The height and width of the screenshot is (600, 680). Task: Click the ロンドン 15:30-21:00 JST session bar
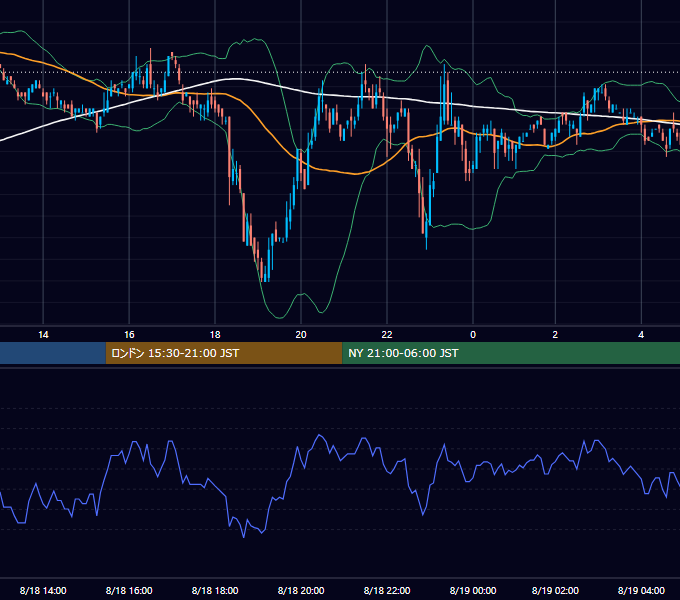click(x=224, y=353)
